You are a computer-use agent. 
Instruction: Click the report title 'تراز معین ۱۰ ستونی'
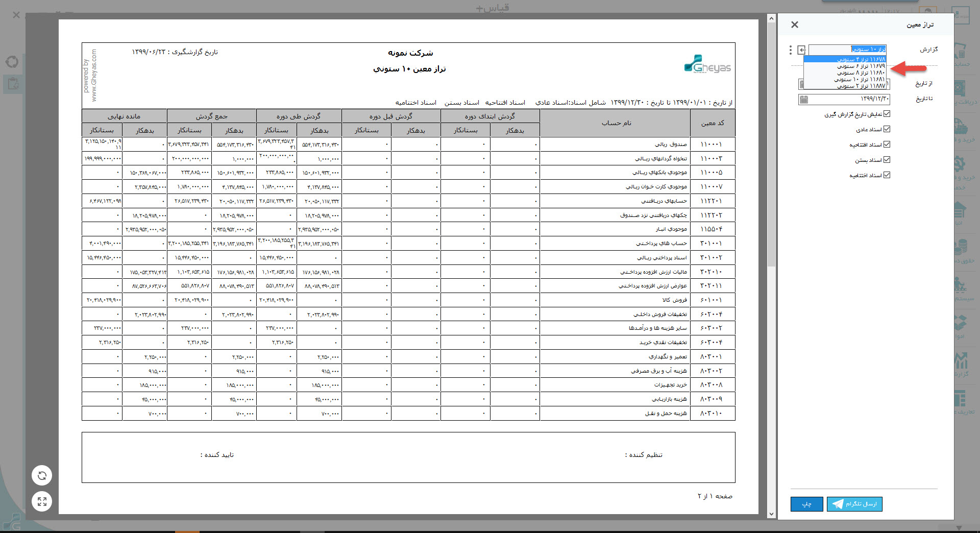pyautogui.click(x=409, y=69)
